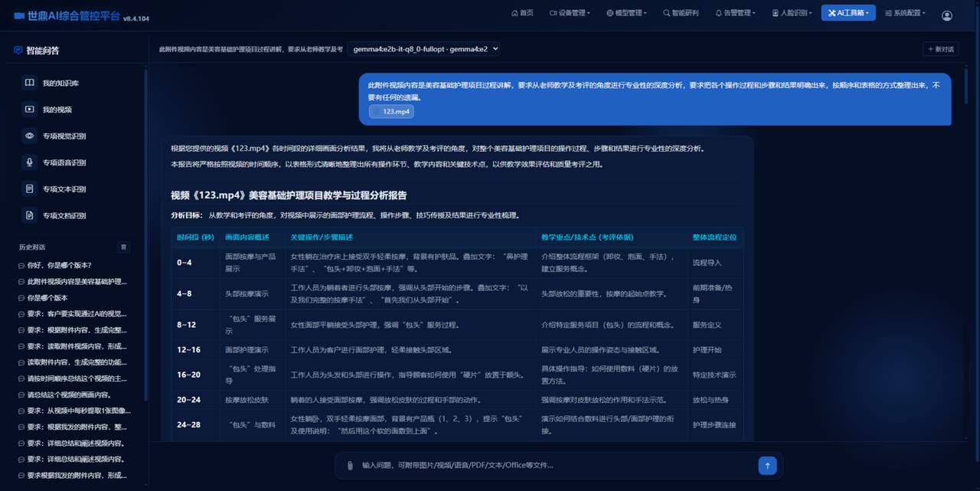Click the 智能问答 panel header icon

pos(18,51)
